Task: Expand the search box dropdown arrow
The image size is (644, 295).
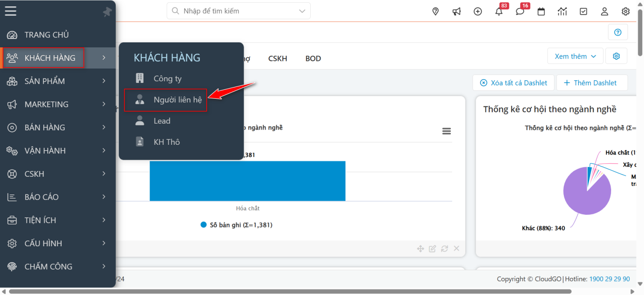Action: point(302,11)
